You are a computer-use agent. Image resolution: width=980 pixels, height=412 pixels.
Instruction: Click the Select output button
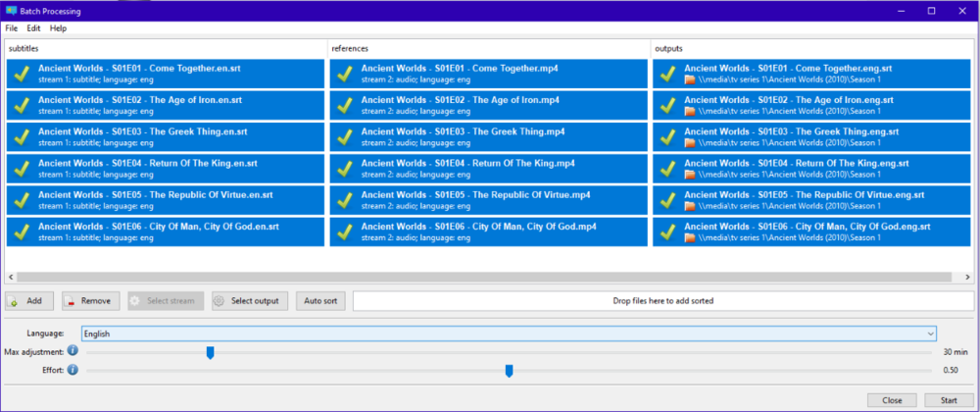point(249,300)
